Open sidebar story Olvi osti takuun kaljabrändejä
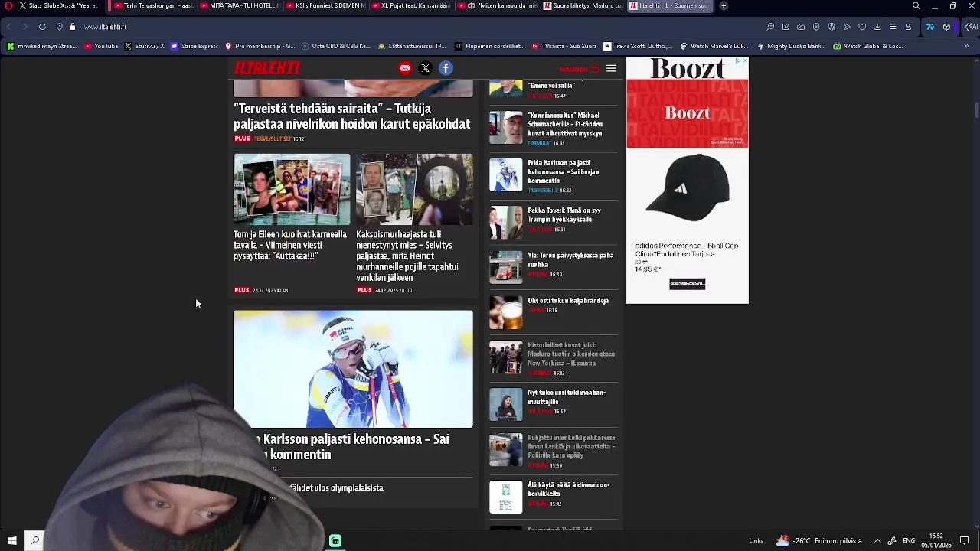Viewport: 980px width, 551px height. click(x=568, y=301)
